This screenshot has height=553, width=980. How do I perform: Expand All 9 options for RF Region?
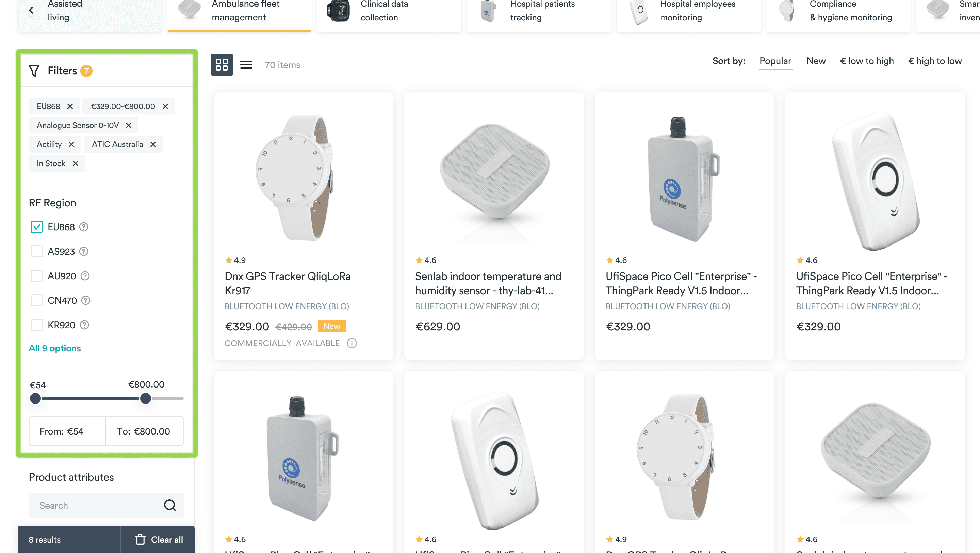pyautogui.click(x=54, y=348)
